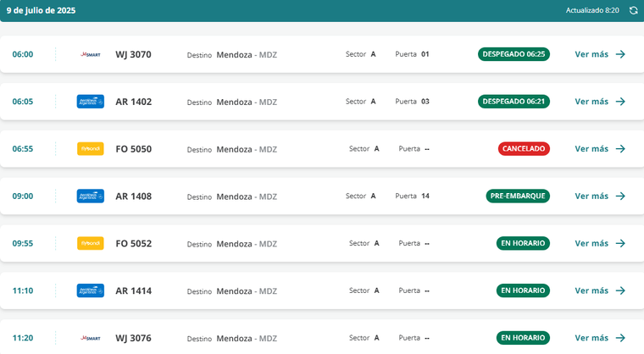Click the CANCELADO status badge
Screen dimensions: 644x354
pyautogui.click(x=524, y=149)
